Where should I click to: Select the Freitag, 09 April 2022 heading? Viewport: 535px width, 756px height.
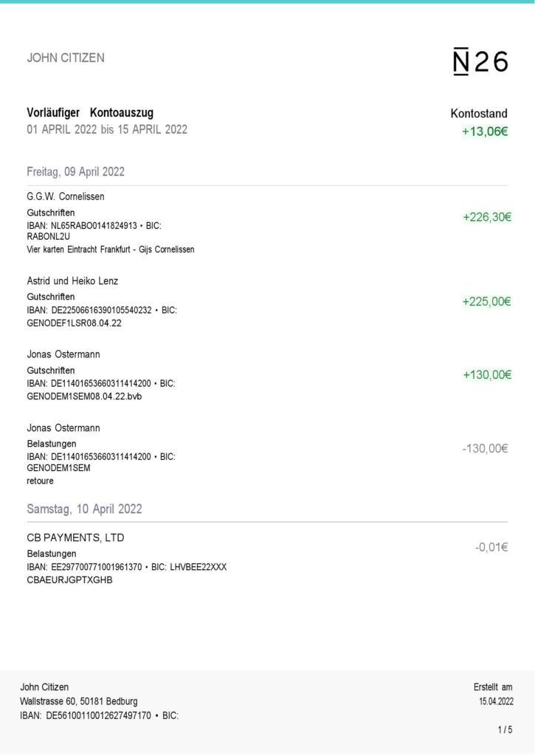coord(75,171)
